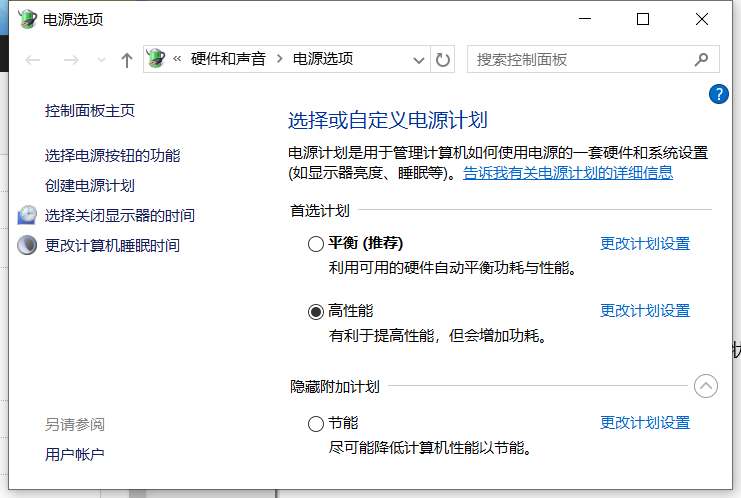Click the power options icon in address bar
The image size is (741, 498).
tap(156, 60)
